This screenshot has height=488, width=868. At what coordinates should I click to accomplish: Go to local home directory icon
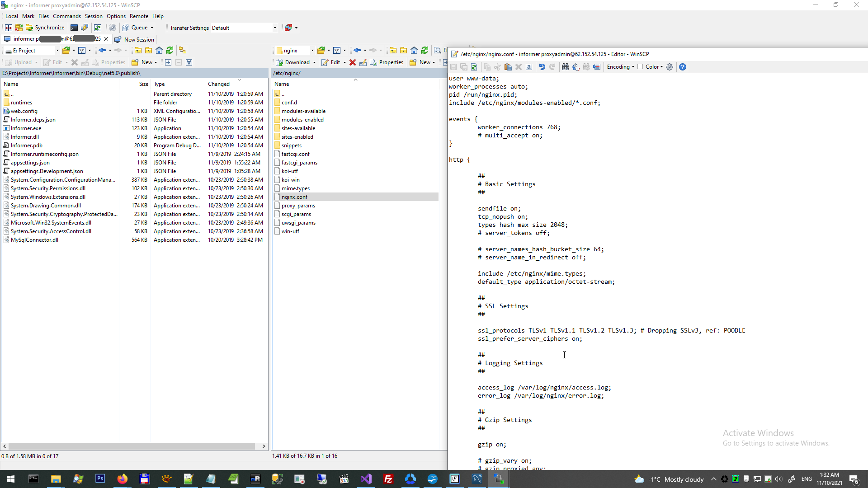coord(159,50)
